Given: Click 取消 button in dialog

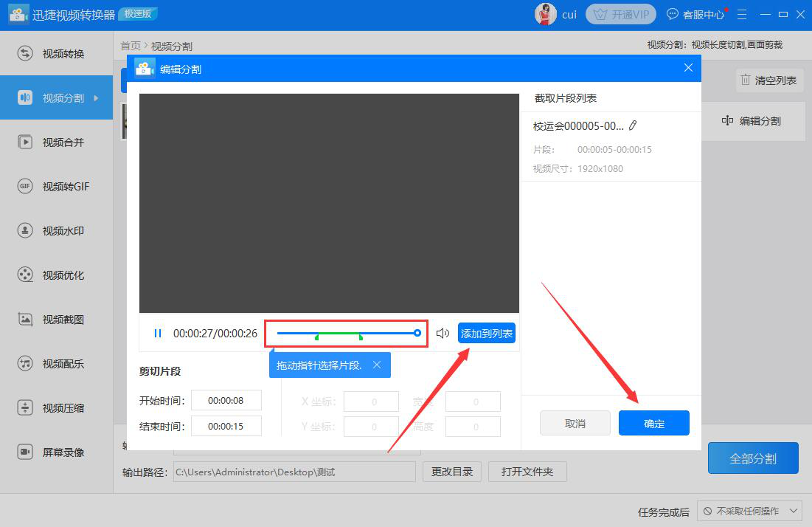Looking at the screenshot, I should 575,424.
